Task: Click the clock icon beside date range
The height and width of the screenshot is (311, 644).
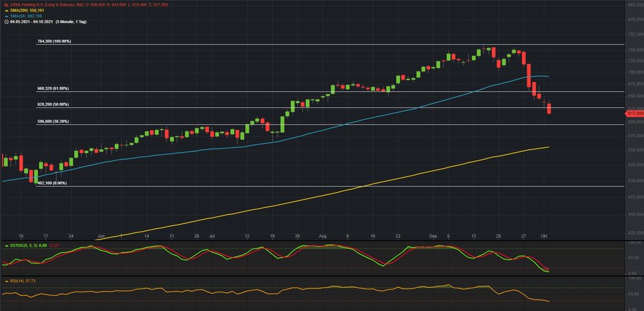Action: coord(6,22)
